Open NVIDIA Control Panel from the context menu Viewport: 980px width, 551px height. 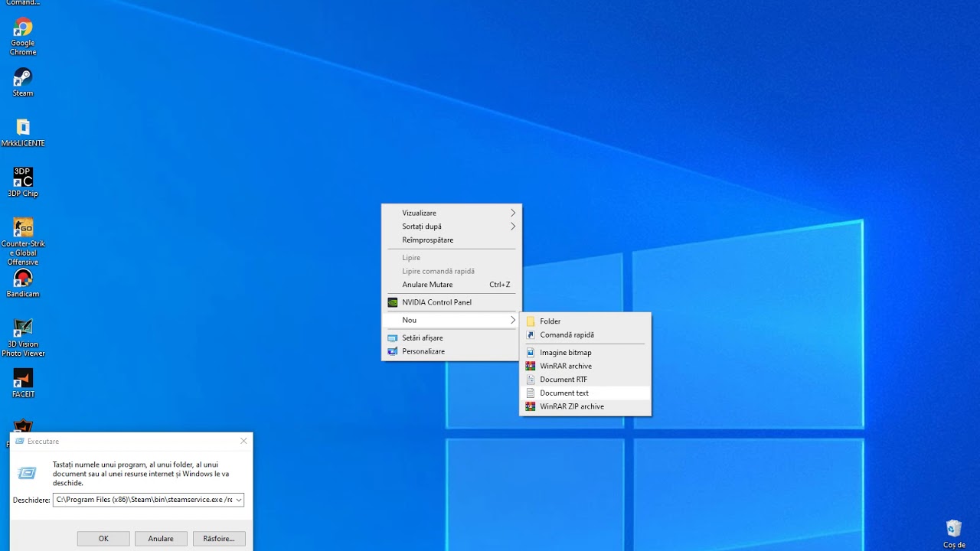452,302
